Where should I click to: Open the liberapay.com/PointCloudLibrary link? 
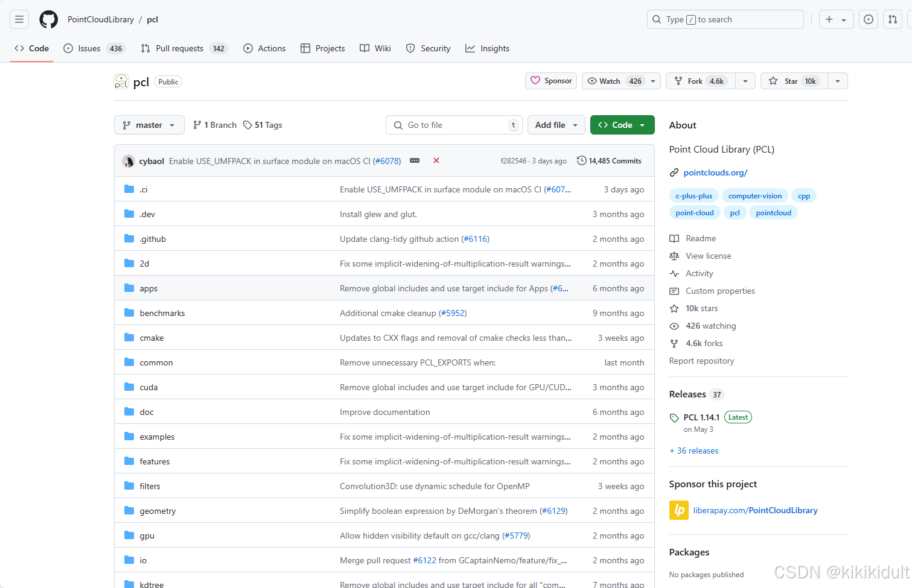click(x=756, y=510)
